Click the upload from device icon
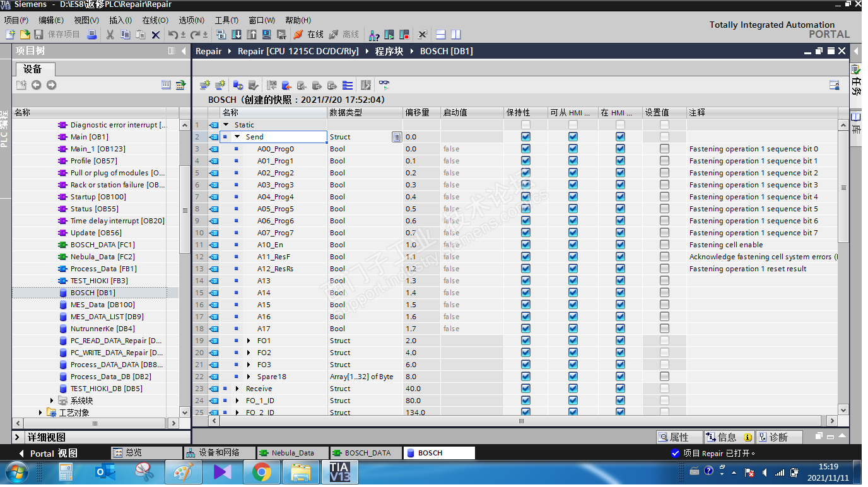868x487 pixels. (251, 34)
